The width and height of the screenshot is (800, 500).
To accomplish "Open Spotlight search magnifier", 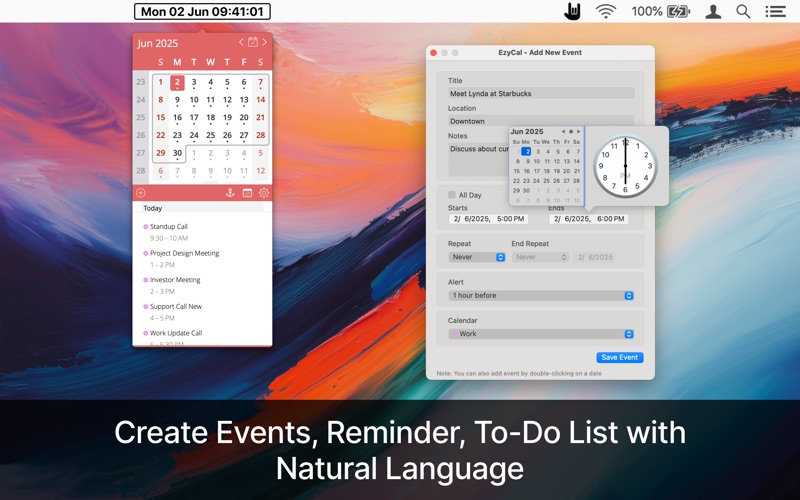I will 743,11.
